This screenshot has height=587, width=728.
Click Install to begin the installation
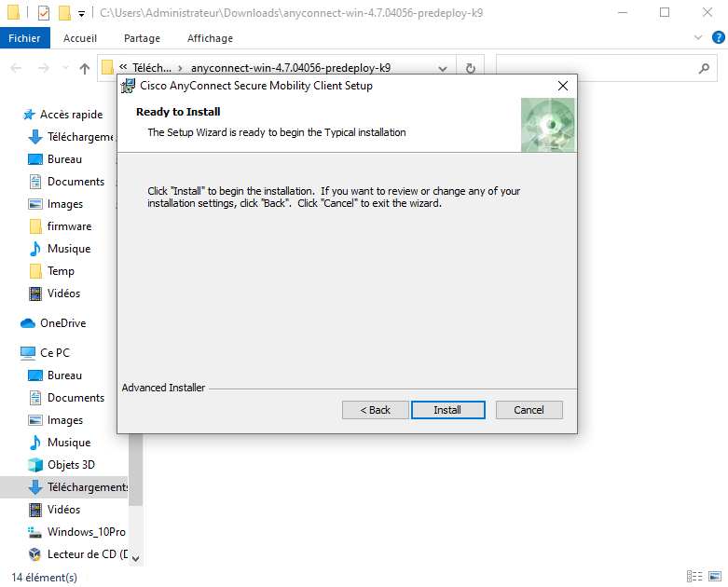(x=446, y=410)
